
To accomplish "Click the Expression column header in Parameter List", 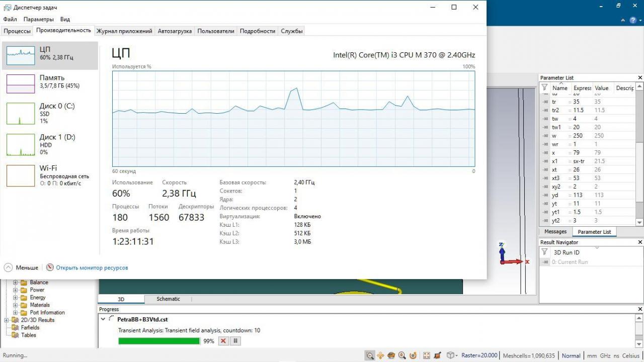I will pos(582,88).
